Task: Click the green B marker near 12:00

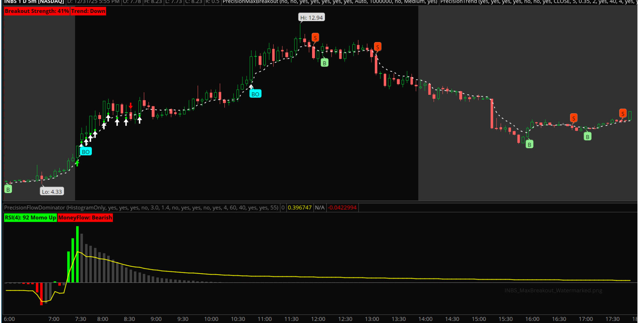Action: point(324,63)
